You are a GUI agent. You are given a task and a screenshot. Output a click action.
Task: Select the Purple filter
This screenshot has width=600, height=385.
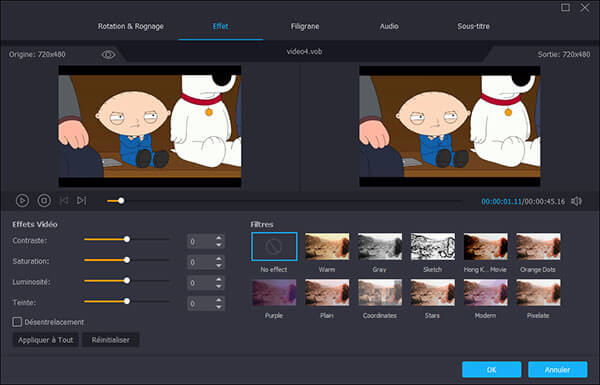(274, 292)
